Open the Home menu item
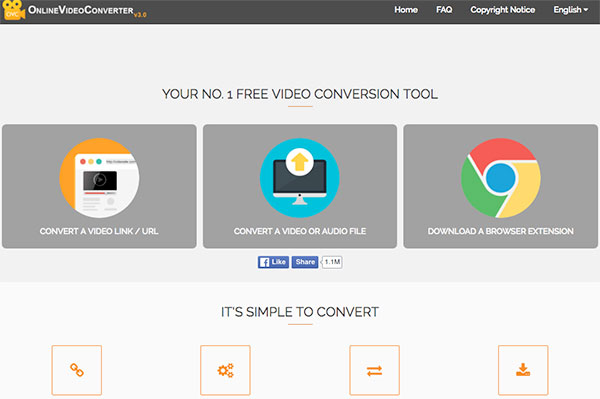 pos(406,10)
